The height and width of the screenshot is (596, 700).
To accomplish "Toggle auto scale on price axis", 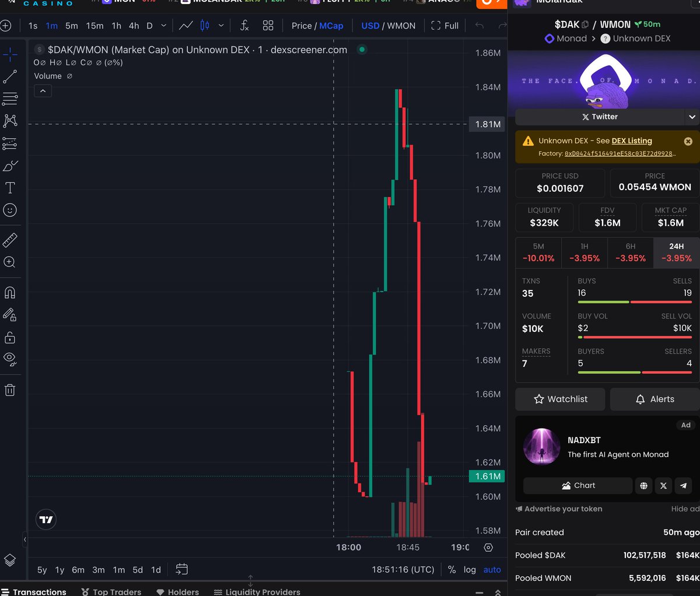I will (492, 570).
